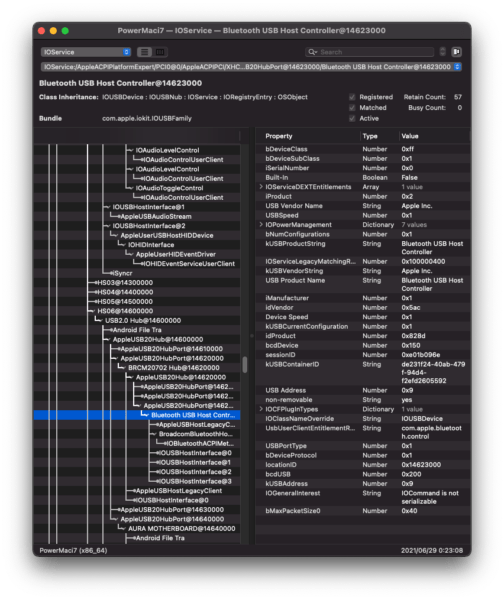
Task: Select USB2.0 Hub@14600000 in tree
Action: pos(137,320)
